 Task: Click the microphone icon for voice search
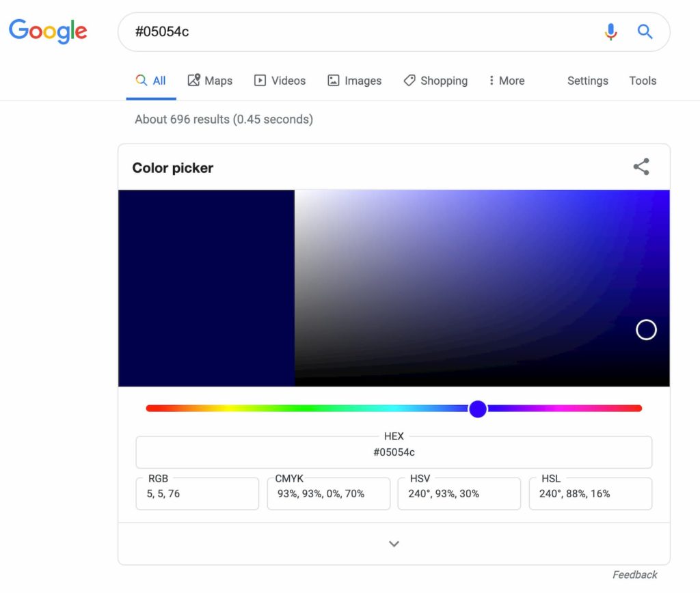coord(610,31)
